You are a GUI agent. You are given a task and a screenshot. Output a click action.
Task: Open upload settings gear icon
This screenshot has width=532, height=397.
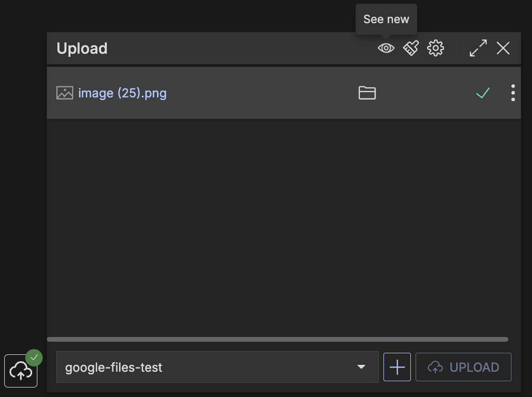pos(436,48)
